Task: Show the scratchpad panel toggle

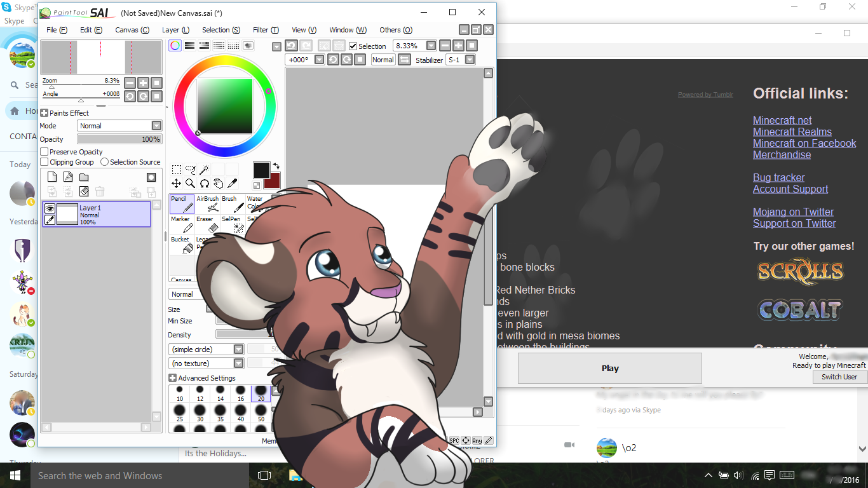Action: point(248,46)
